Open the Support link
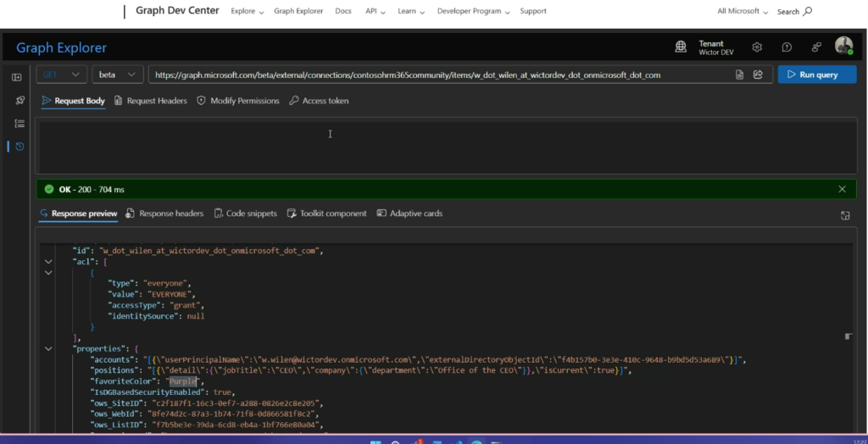The image size is (868, 444). (533, 11)
